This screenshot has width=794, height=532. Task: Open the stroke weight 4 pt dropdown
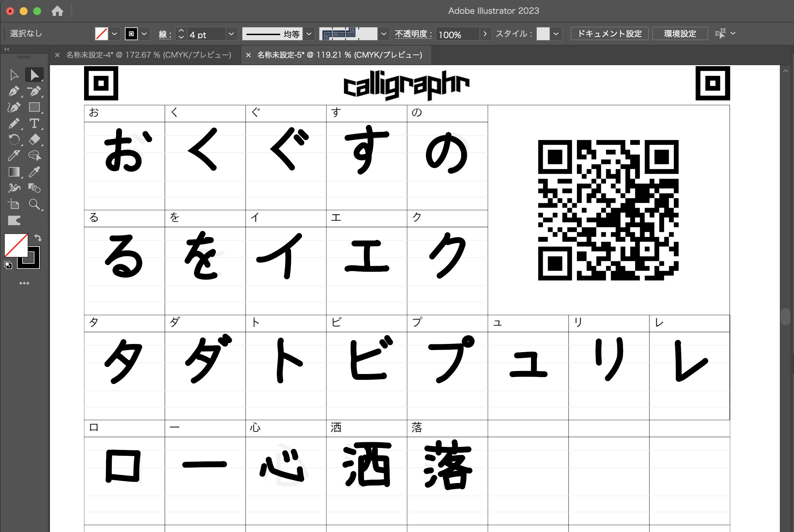[231, 34]
